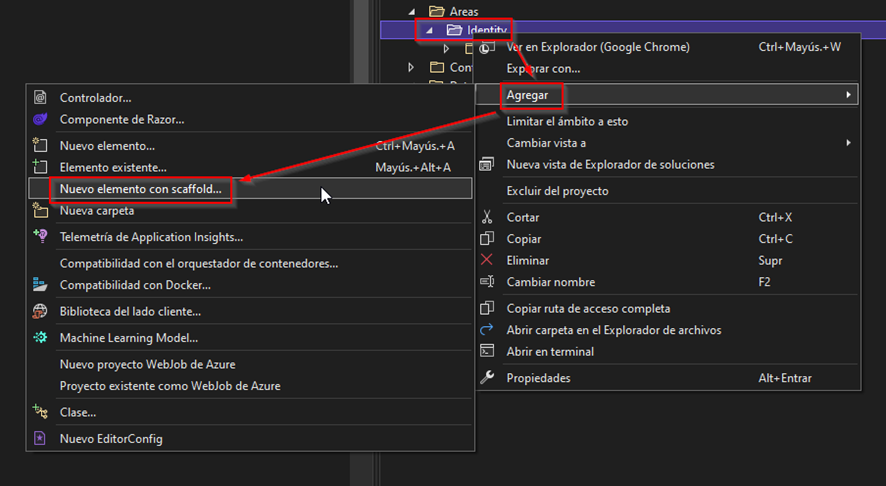Click the Controlador icon in submenu
Viewport: 886px width, 486px height.
[40, 98]
